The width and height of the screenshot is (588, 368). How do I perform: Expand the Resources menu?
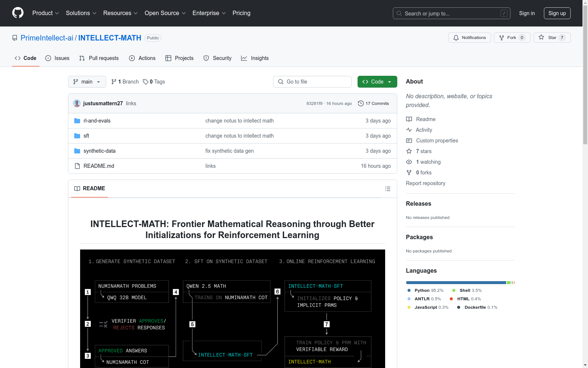point(121,13)
